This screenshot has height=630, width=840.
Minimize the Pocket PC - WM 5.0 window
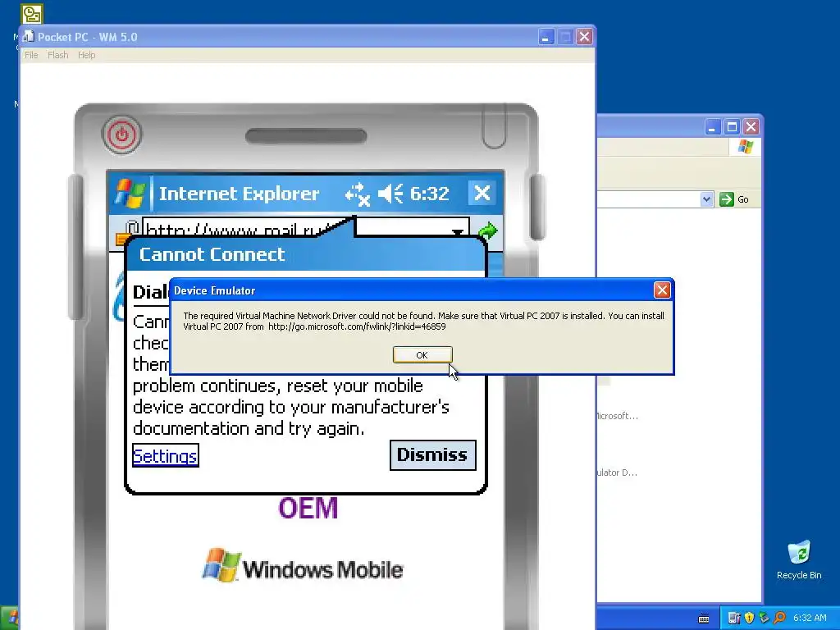click(x=546, y=37)
